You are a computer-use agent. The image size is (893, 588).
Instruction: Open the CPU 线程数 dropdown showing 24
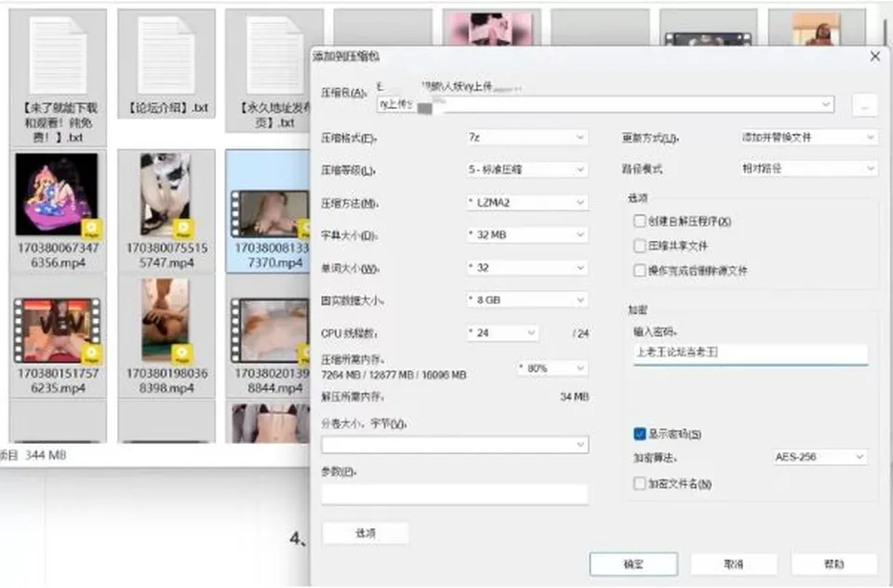coord(502,333)
